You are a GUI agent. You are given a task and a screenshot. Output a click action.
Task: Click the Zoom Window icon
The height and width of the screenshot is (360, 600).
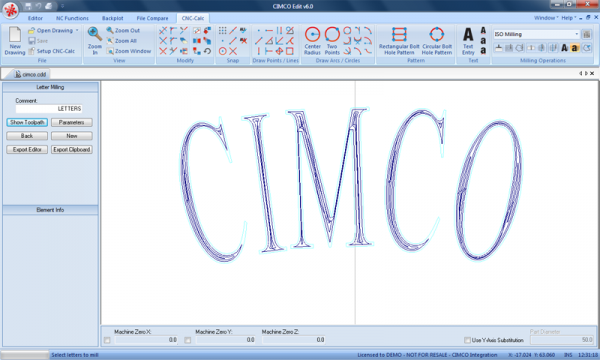pos(110,51)
